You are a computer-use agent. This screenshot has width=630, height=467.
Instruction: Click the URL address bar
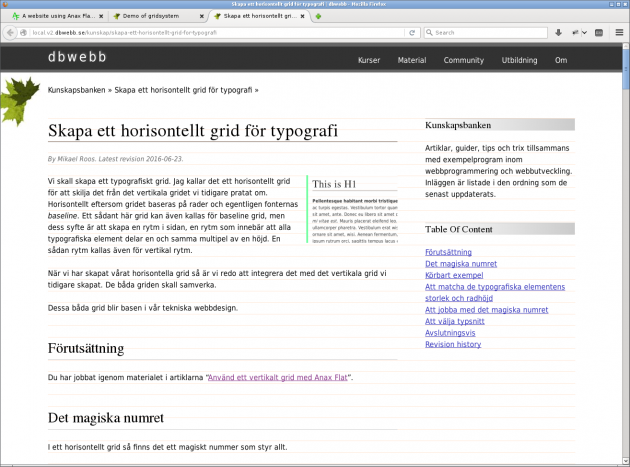tap(217, 33)
